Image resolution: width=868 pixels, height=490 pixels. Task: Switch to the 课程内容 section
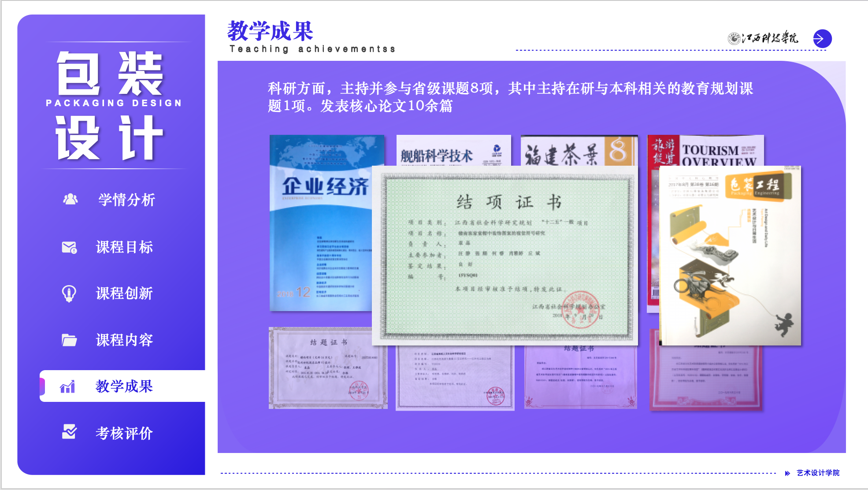tap(124, 340)
